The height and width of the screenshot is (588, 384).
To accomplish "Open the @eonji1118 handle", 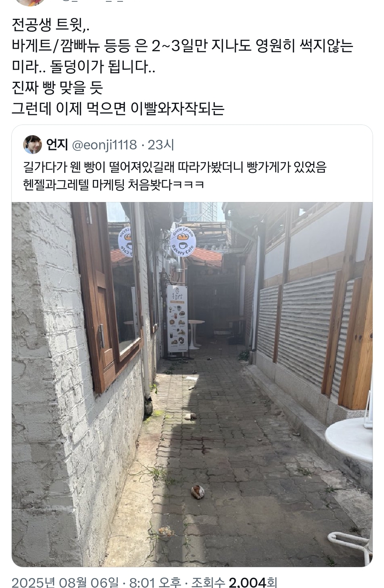I will tap(104, 145).
